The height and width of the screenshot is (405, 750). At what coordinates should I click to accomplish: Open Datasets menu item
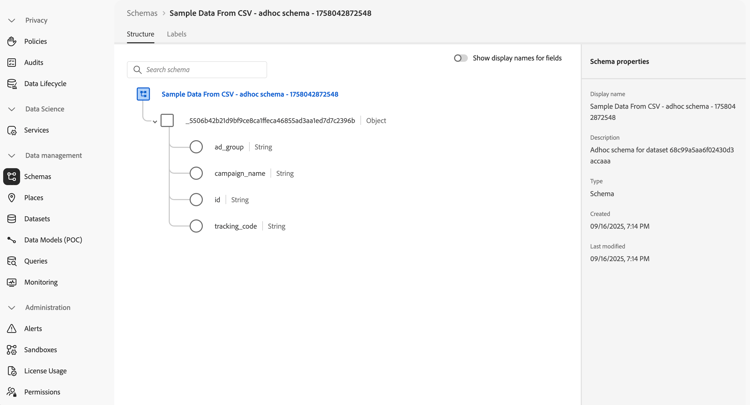tap(37, 219)
